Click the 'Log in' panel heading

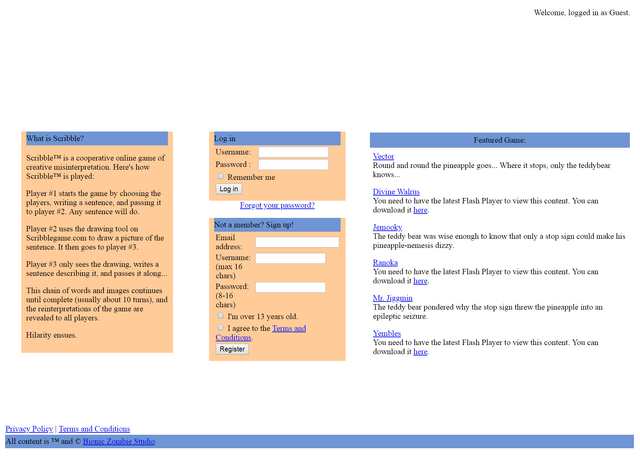277,138
